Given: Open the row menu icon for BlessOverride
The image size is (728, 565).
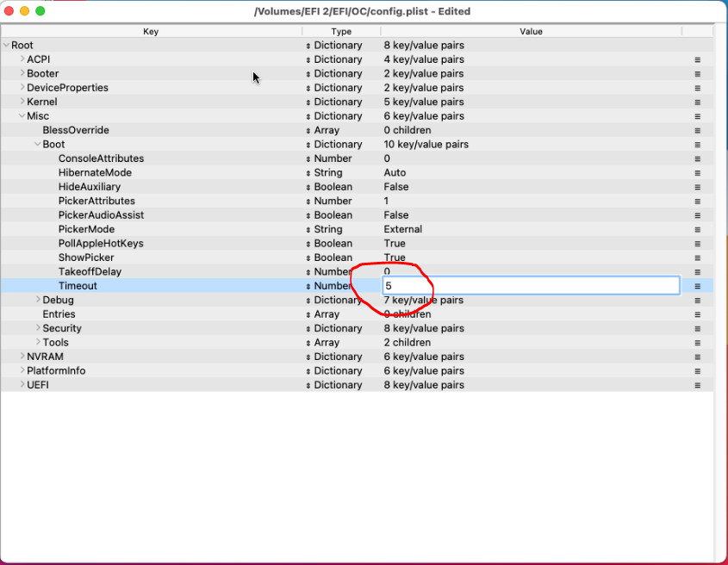Looking at the screenshot, I should click(x=697, y=130).
